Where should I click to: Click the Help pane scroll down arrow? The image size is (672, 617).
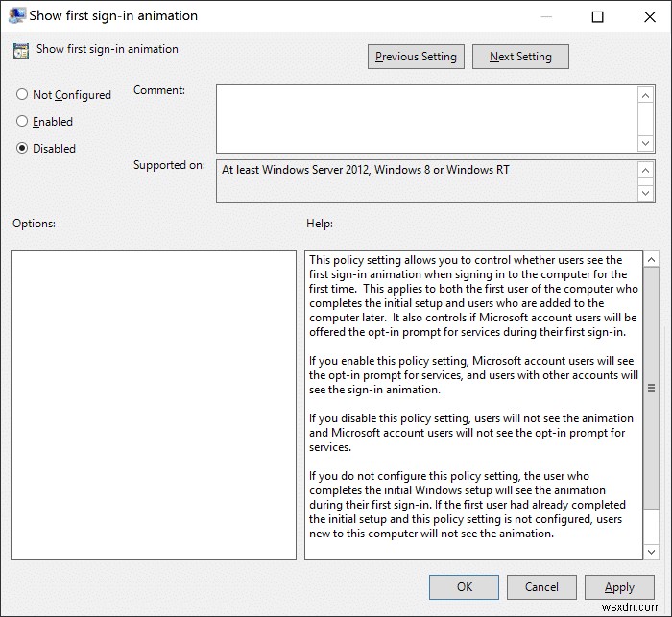pyautogui.click(x=651, y=551)
